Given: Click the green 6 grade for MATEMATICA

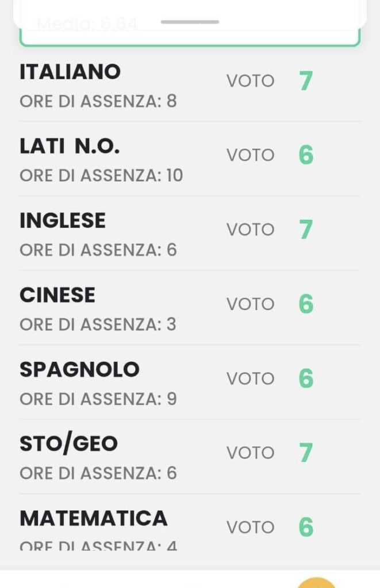Looking at the screenshot, I should pos(306,527).
